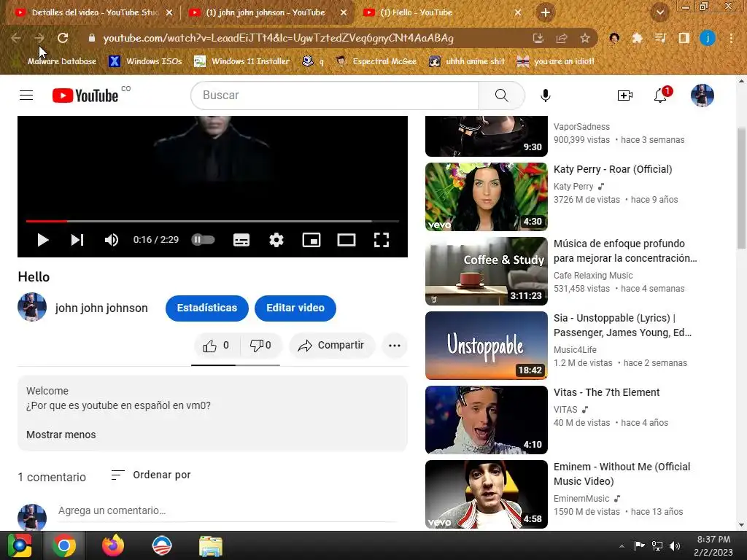Open Firefox from the taskbar
747x560 pixels.
pyautogui.click(x=113, y=545)
